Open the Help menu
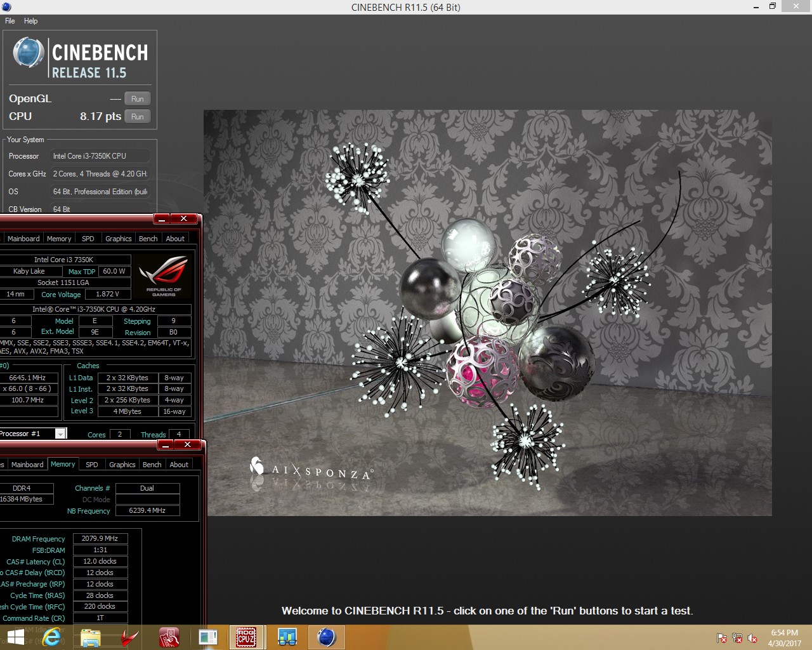This screenshot has height=650, width=812. (x=30, y=21)
